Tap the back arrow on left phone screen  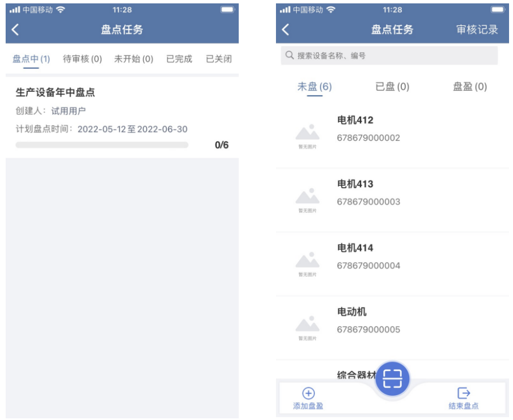15,30
